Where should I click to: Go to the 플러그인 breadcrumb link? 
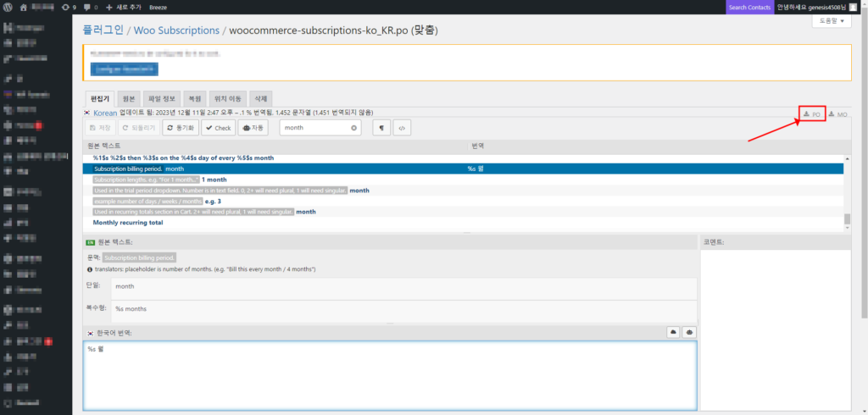(103, 30)
